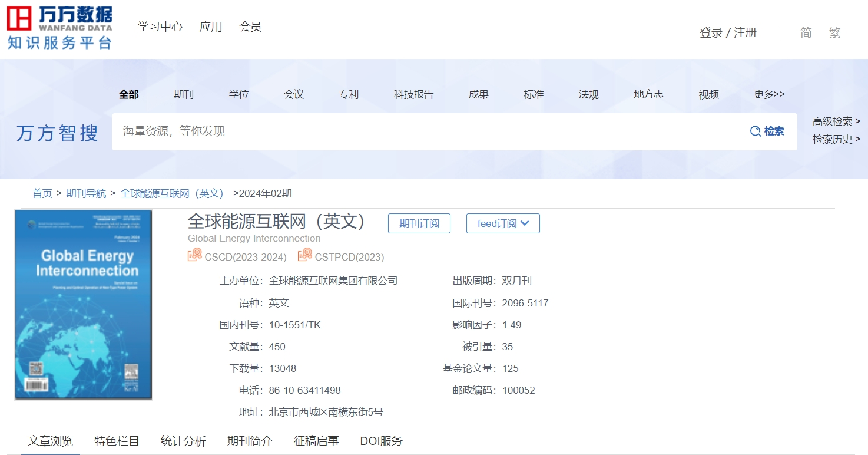The height and width of the screenshot is (455, 868).
Task: Select the 法规 search category tab
Action: pyautogui.click(x=588, y=94)
